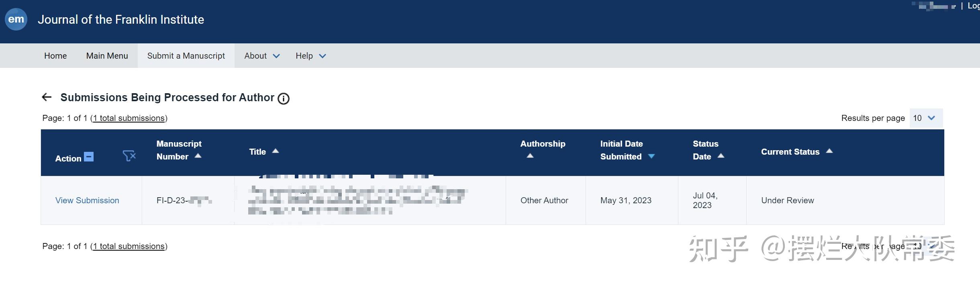Open the top Results per page dropdown
980x288 pixels.
[x=926, y=118]
